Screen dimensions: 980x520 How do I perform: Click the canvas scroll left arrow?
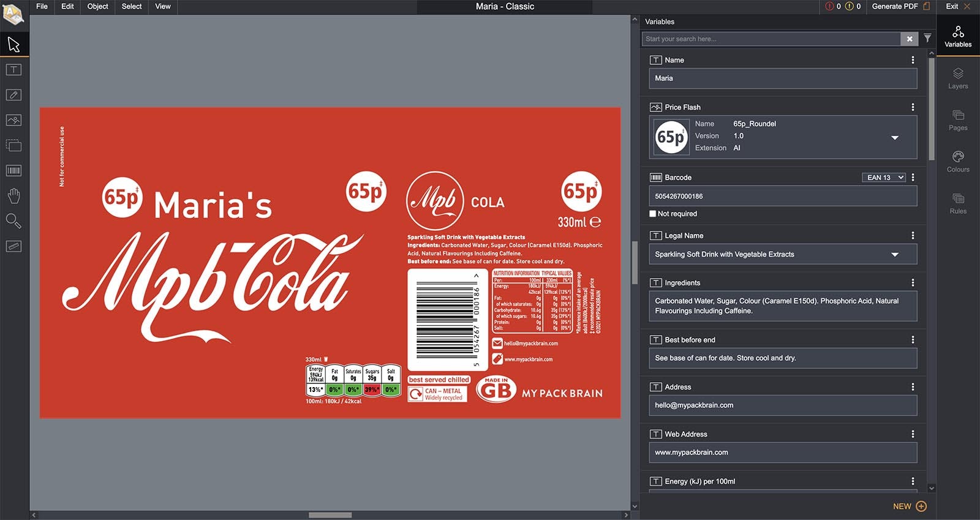34,515
